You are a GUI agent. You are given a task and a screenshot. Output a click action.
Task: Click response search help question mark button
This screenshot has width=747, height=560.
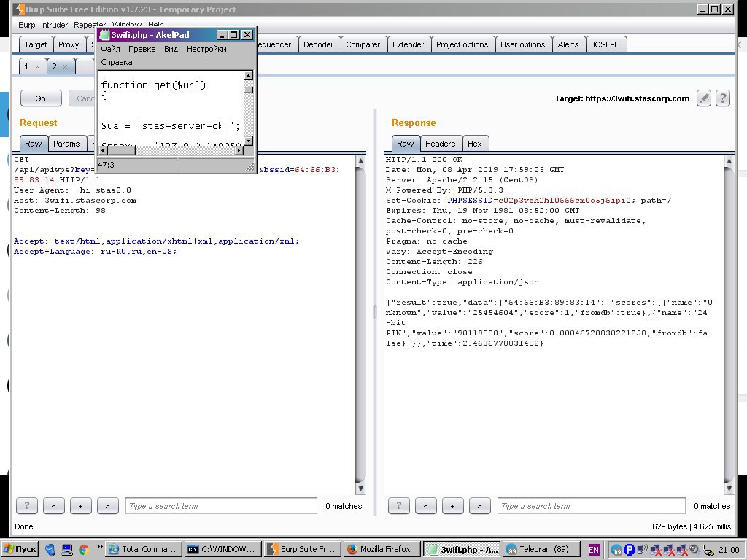399,506
